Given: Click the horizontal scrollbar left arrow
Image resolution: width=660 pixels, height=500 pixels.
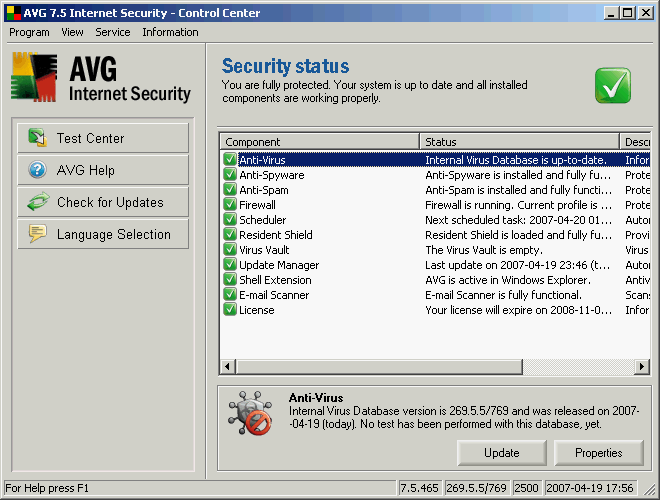Looking at the screenshot, I should (x=228, y=367).
